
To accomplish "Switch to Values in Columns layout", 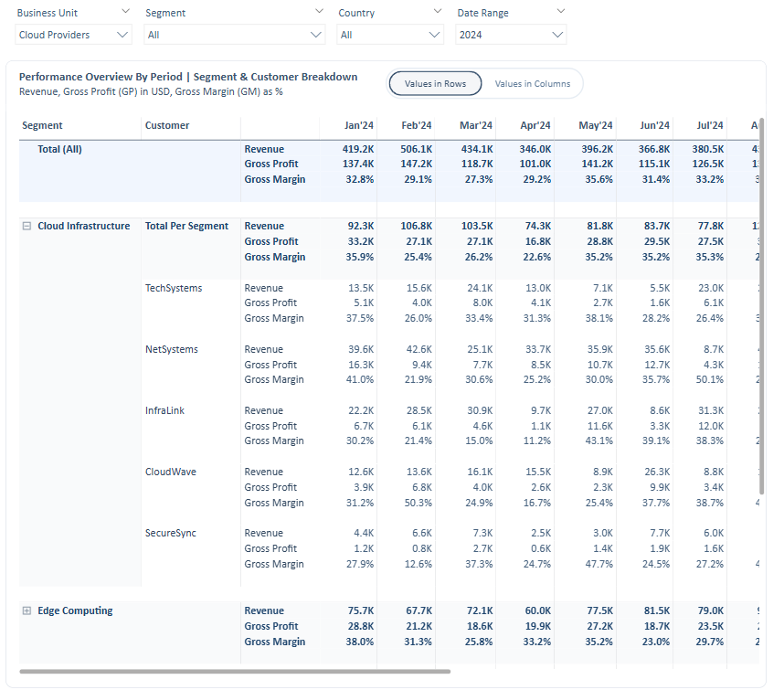I will (x=533, y=83).
